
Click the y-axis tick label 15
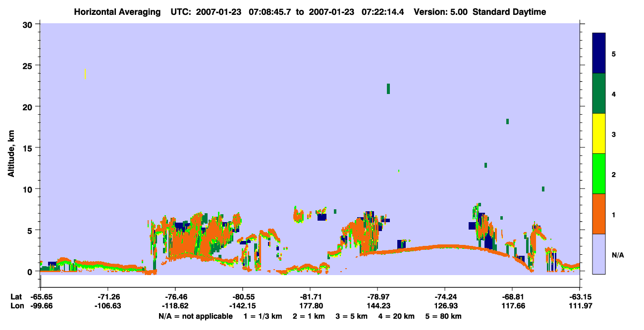tap(29, 148)
